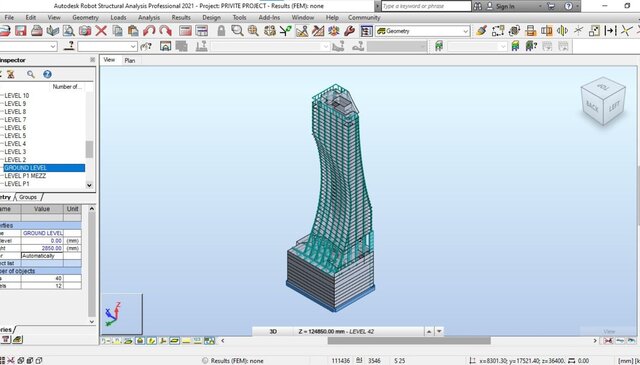Click the search magnifier in the Inspector panel

(31, 74)
